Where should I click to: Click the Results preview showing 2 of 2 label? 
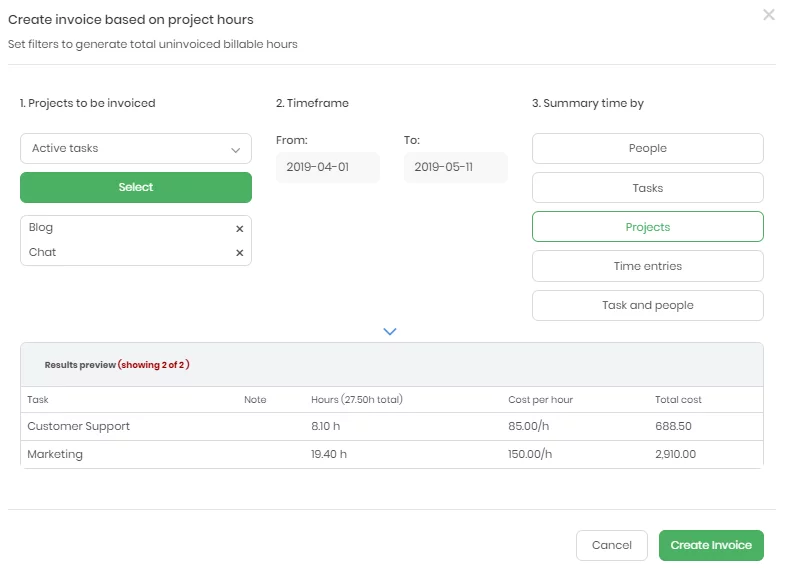tap(117, 365)
